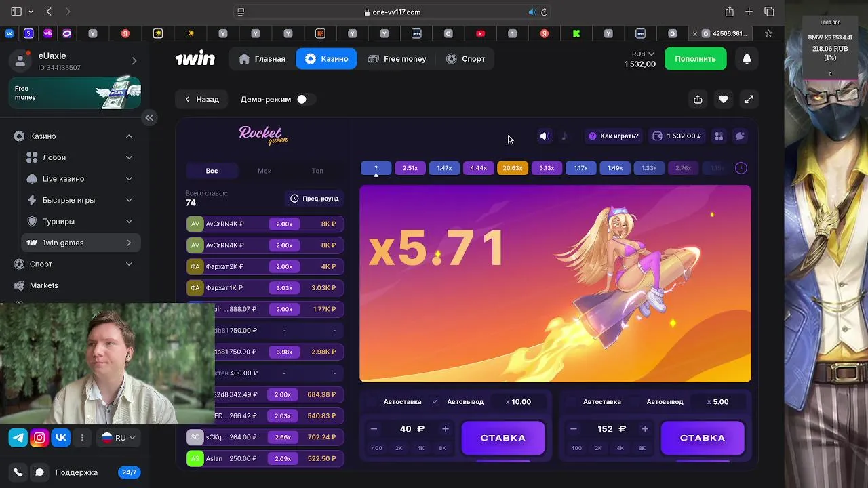
Task: Click СТАВКА for the 152 ₽ bet
Action: (x=703, y=438)
